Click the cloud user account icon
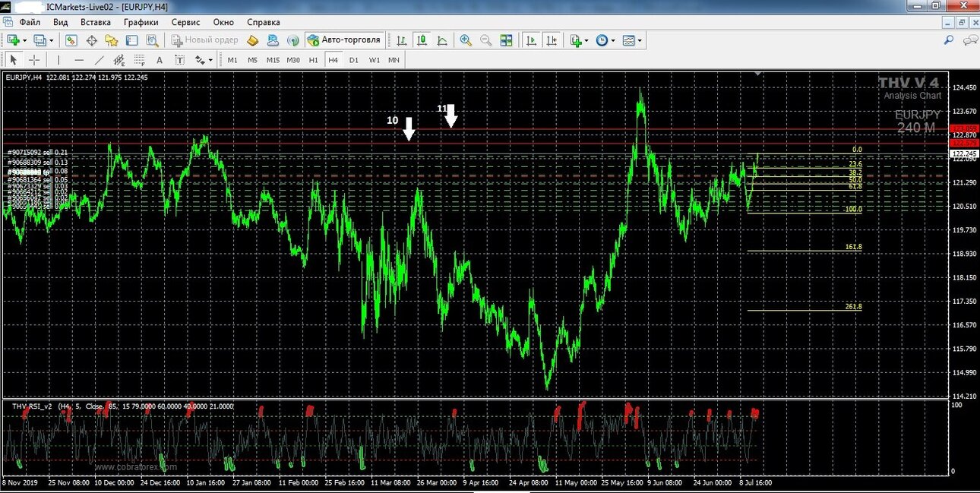The image size is (980, 493). pos(273,40)
